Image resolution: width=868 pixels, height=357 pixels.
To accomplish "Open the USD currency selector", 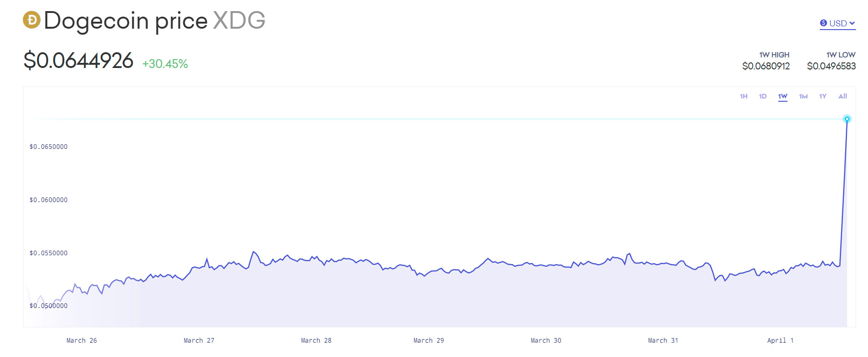I will 837,24.
